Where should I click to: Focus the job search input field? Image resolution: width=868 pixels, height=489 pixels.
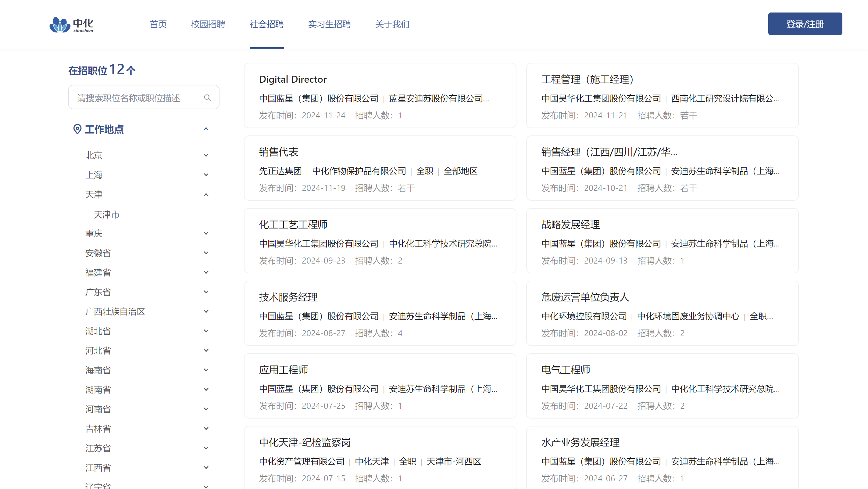[x=144, y=97]
